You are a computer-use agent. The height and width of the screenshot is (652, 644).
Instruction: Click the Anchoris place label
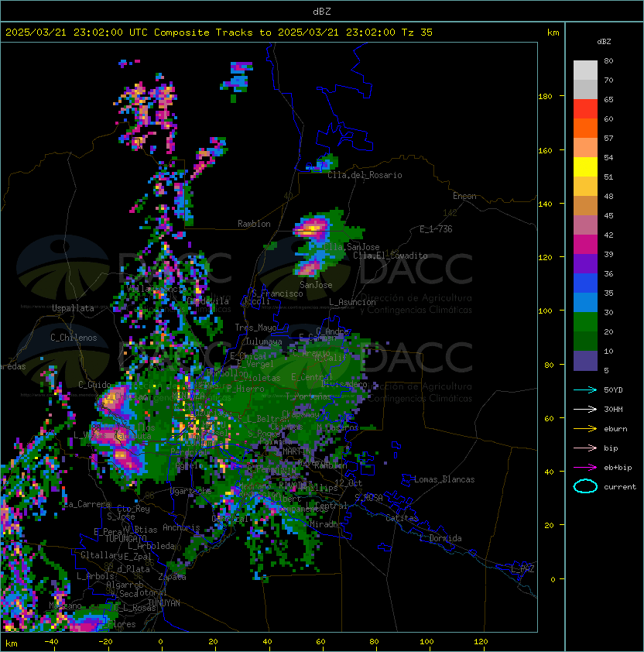(181, 527)
